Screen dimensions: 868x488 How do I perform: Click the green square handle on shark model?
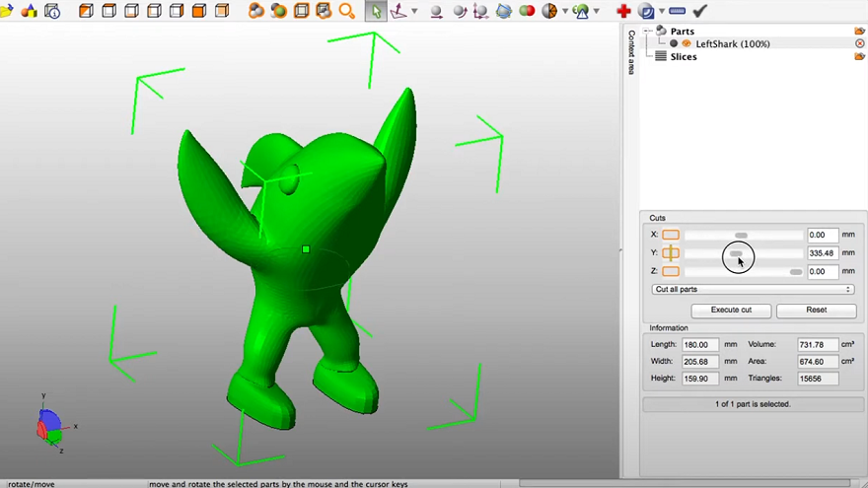(306, 249)
